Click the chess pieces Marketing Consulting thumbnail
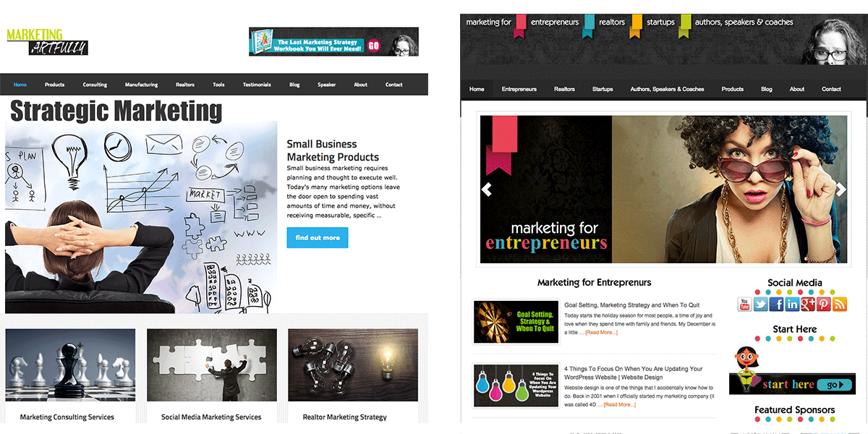 pyautogui.click(x=70, y=365)
